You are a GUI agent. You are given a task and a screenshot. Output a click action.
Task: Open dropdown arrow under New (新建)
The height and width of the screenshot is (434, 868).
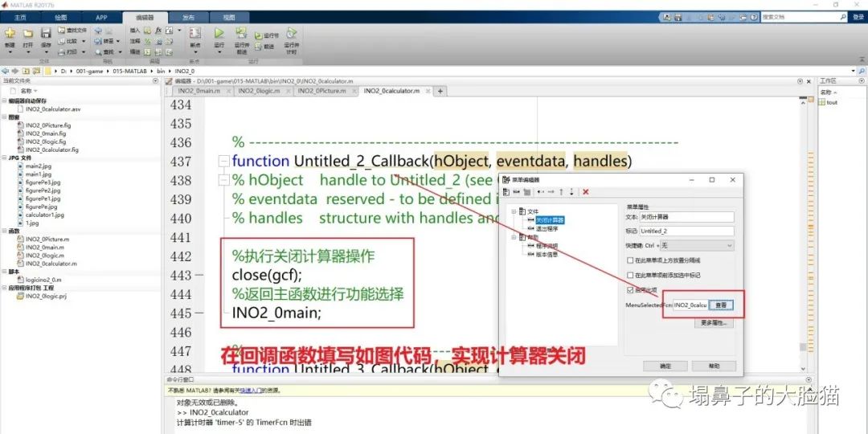(10, 52)
